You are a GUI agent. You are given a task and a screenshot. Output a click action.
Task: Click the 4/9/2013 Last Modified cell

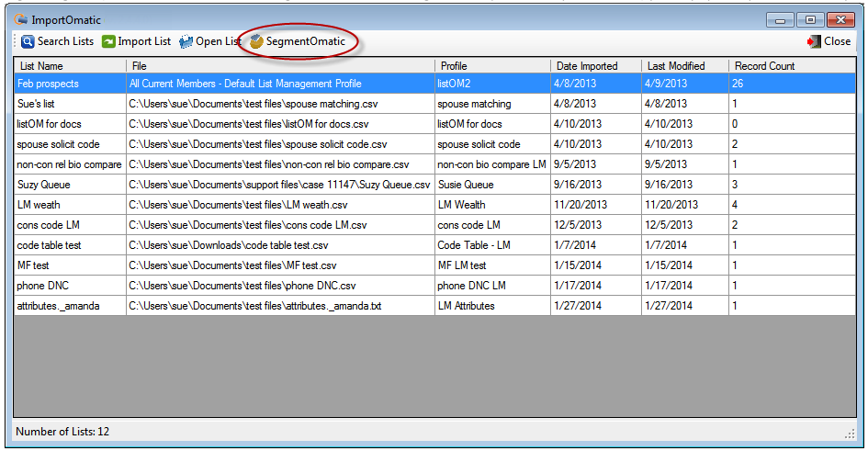(x=685, y=84)
